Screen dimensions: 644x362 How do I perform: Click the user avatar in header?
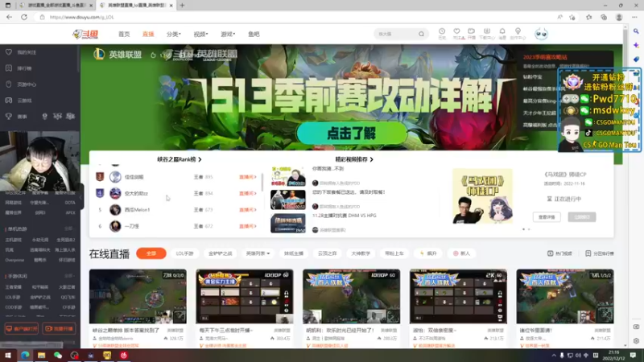[x=541, y=34]
